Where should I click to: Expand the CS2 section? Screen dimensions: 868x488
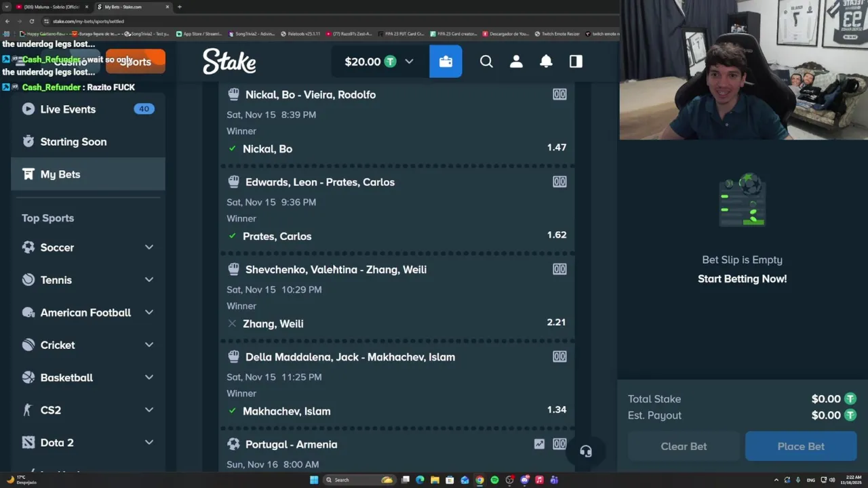point(149,410)
